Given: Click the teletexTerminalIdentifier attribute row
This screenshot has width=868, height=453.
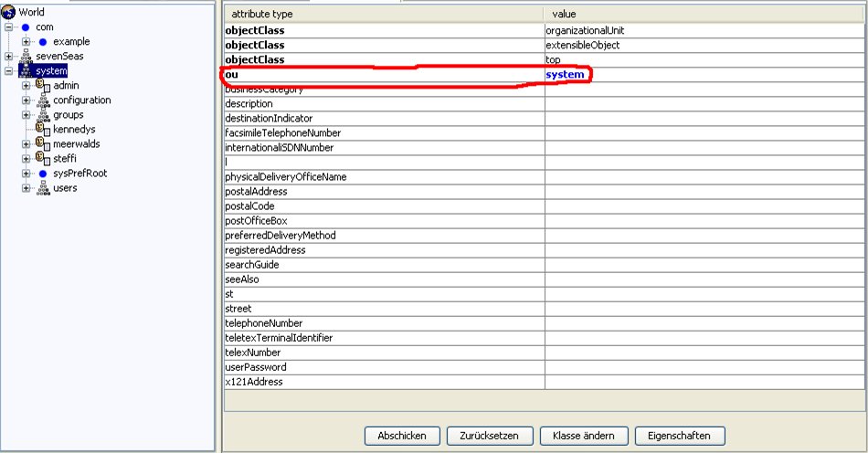Looking at the screenshot, I should 545,338.
